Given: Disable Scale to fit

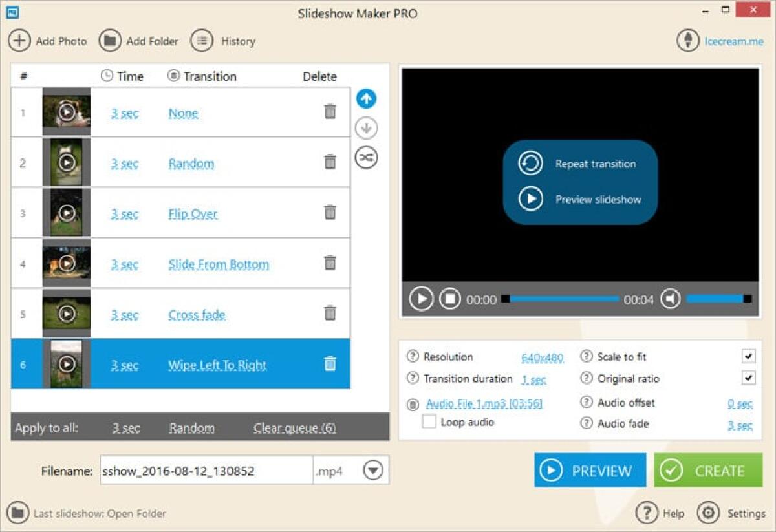Looking at the screenshot, I should (748, 356).
